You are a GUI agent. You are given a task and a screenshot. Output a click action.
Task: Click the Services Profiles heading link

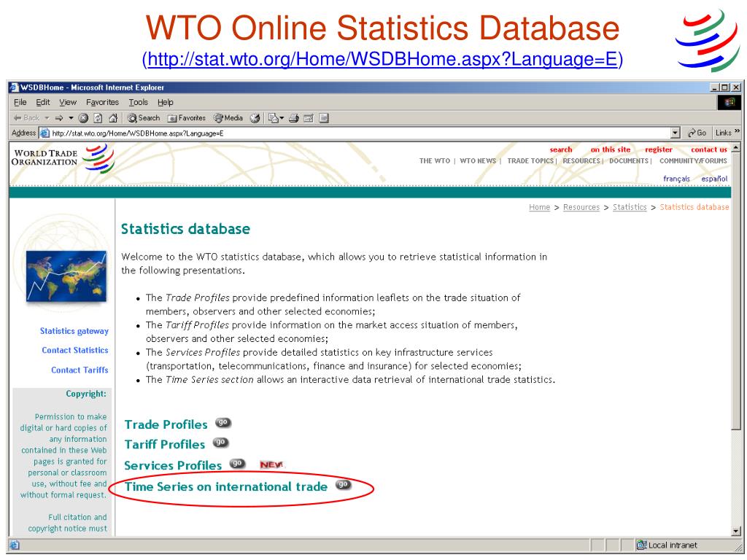click(x=173, y=465)
